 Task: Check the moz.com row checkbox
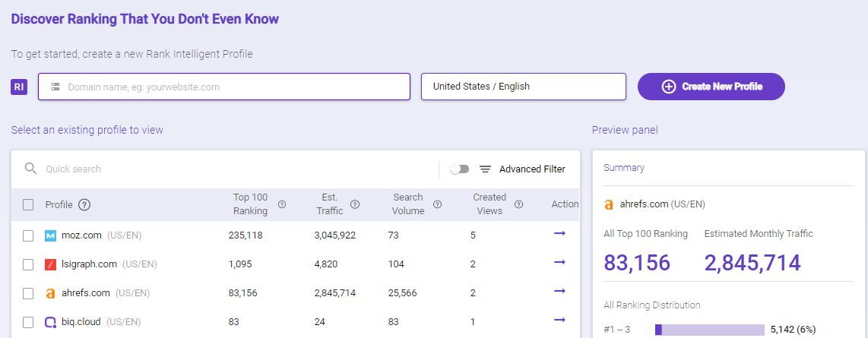pyautogui.click(x=28, y=235)
